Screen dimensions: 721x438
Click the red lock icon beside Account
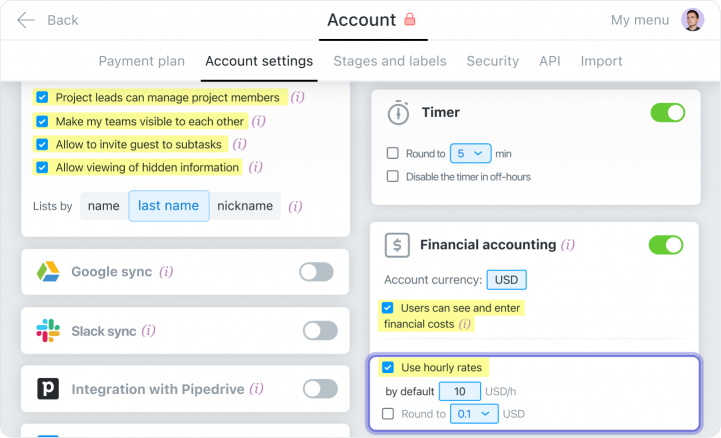click(409, 20)
